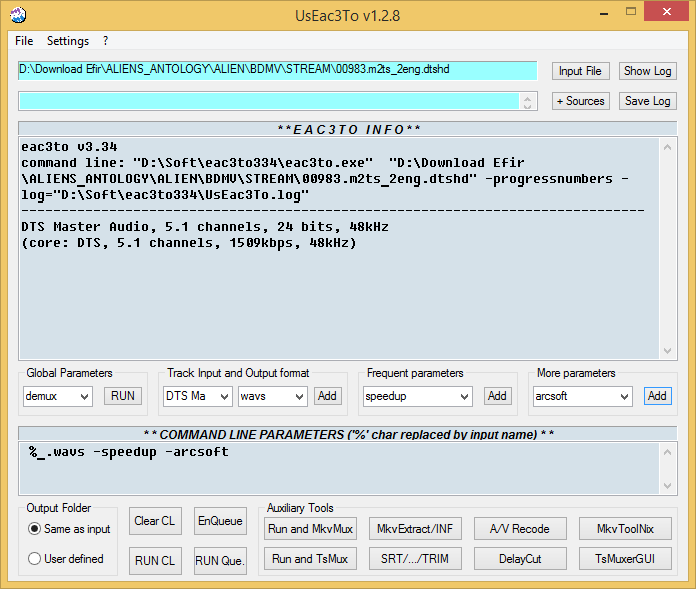Select User defined output folder
This screenshot has width=696, height=589.
[x=66, y=559]
